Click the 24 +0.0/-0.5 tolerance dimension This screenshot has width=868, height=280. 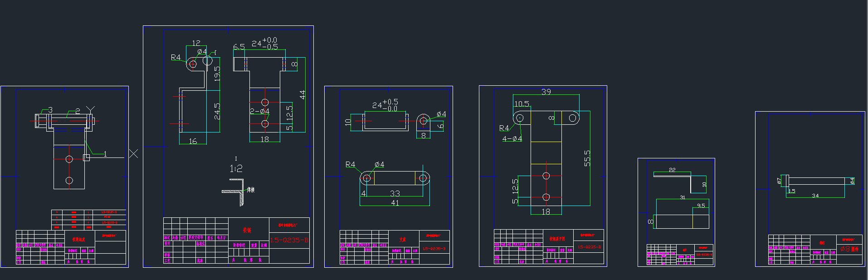[x=265, y=44]
